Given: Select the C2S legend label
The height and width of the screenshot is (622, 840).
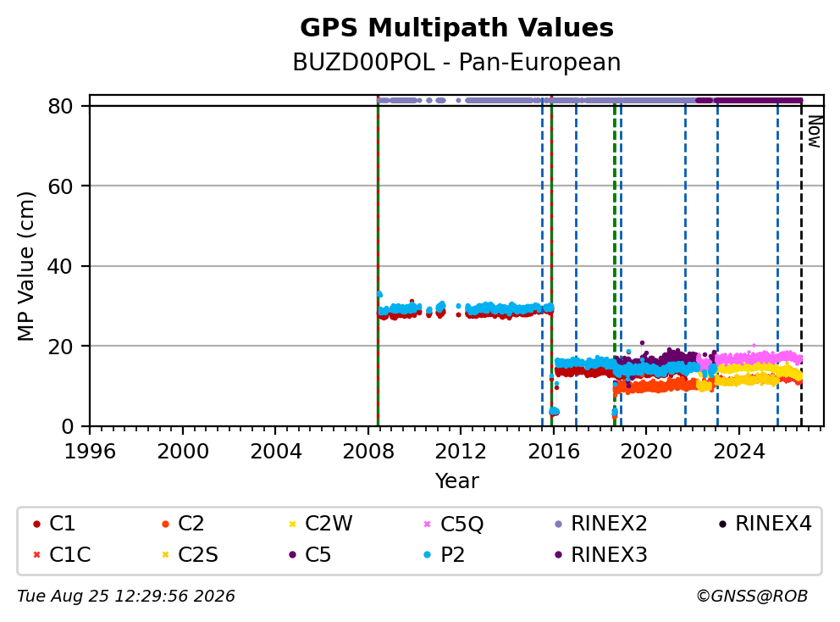Looking at the screenshot, I should [x=197, y=555].
